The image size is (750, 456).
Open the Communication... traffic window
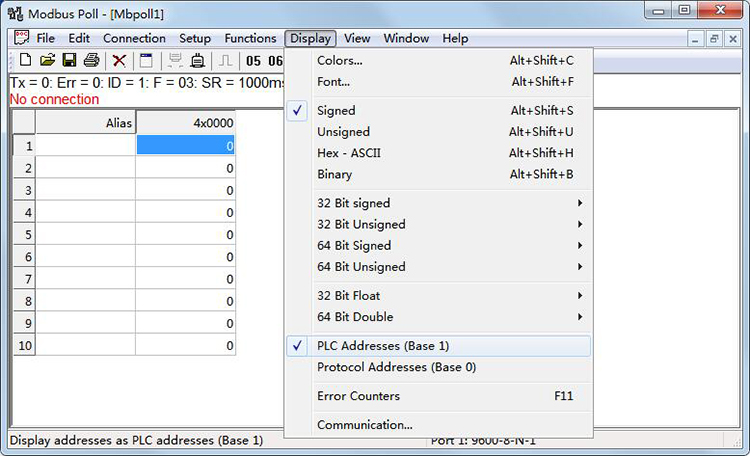coord(439,425)
